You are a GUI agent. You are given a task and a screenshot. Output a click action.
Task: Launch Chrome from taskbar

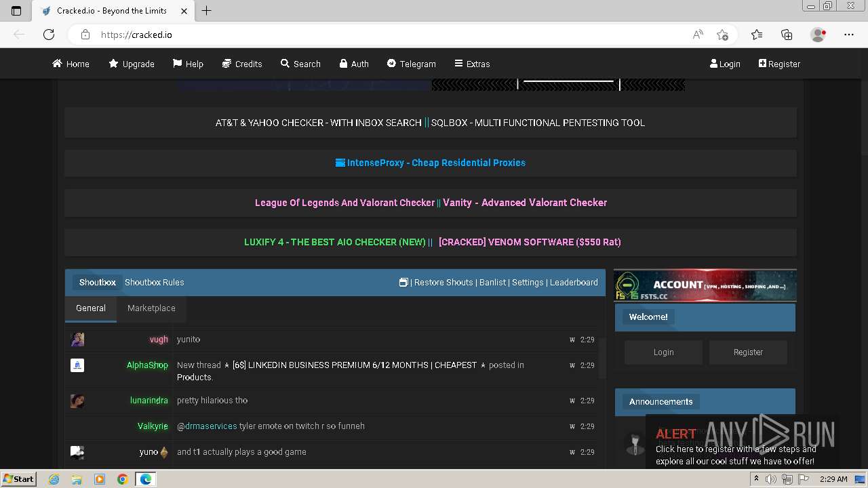(x=122, y=479)
